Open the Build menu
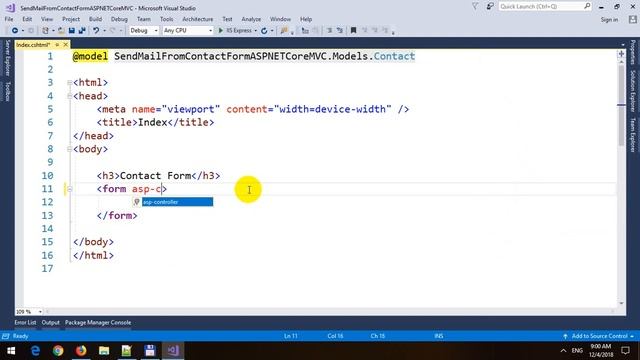Viewport: 640px width, 360px height. pos(96,19)
